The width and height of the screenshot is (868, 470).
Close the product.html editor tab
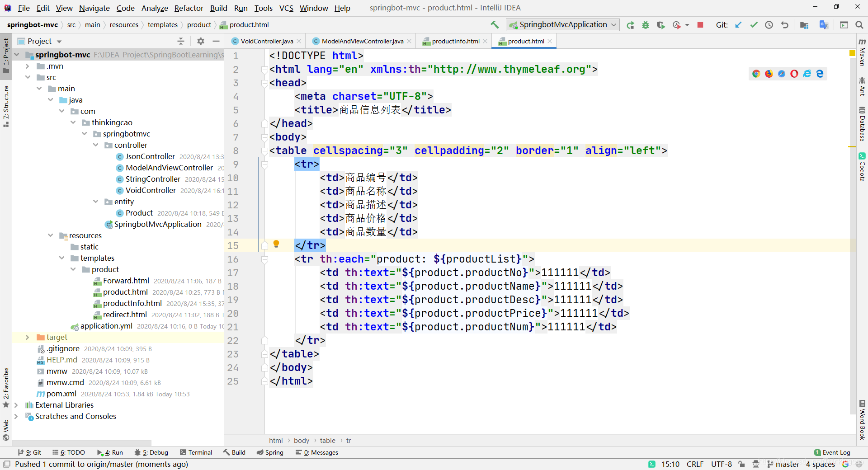point(550,41)
